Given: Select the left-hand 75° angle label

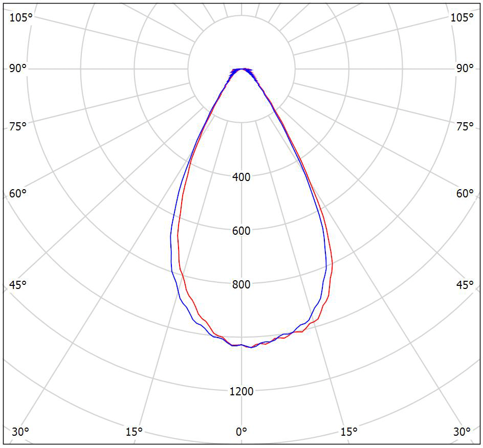Looking at the screenshot, I should pos(18,127).
